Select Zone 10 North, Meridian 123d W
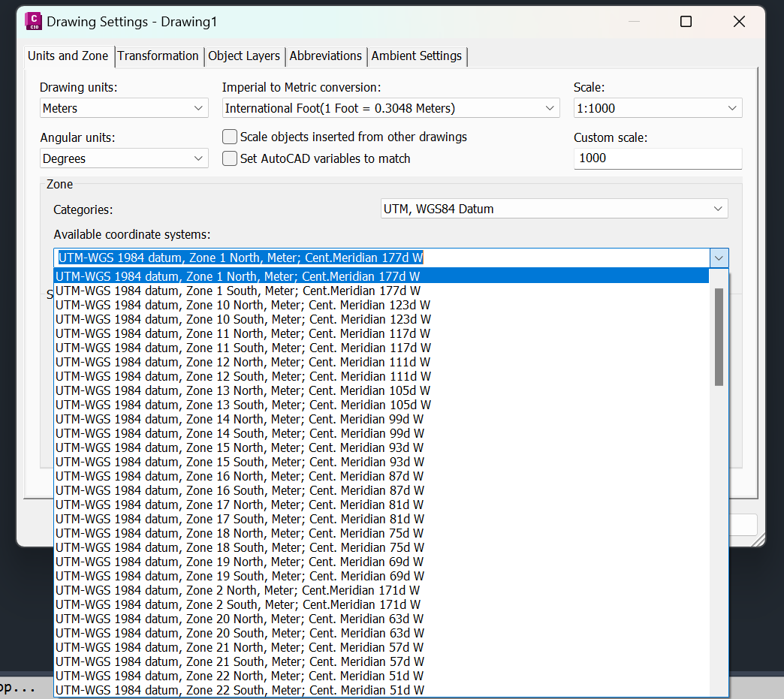Image resolution: width=784 pixels, height=699 pixels. [x=381, y=305]
